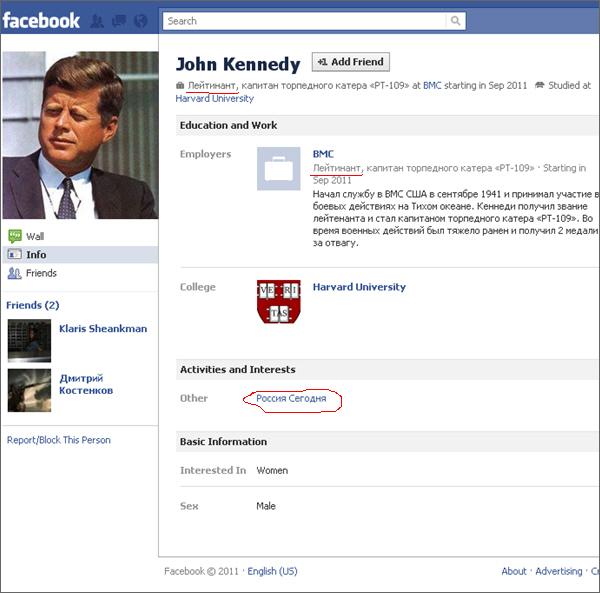This screenshot has height=593, width=600.
Task: Click the Facebook © 2011 footer text
Action: pyautogui.click(x=201, y=571)
